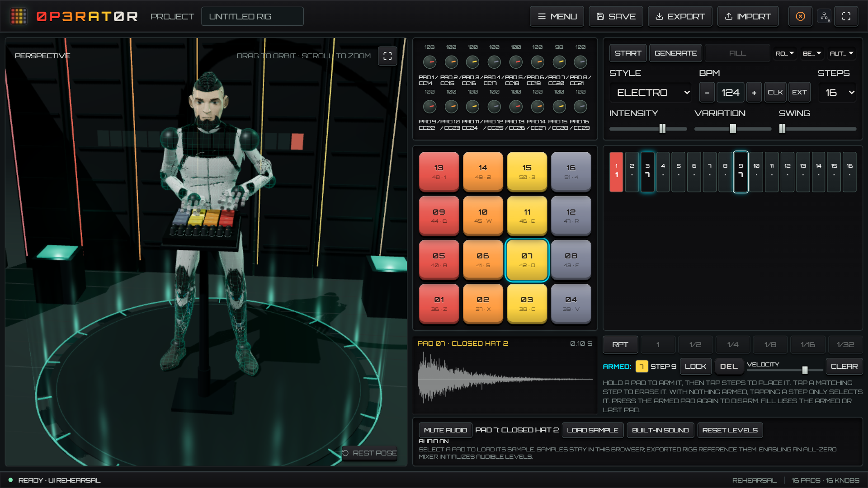
Task: Click the GENERATE button
Action: 675,53
